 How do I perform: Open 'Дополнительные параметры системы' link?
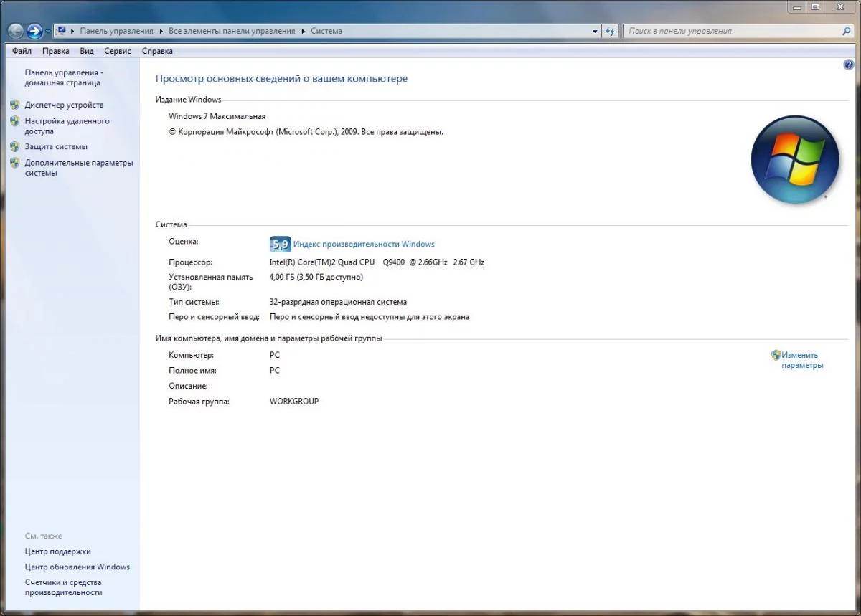(79, 168)
